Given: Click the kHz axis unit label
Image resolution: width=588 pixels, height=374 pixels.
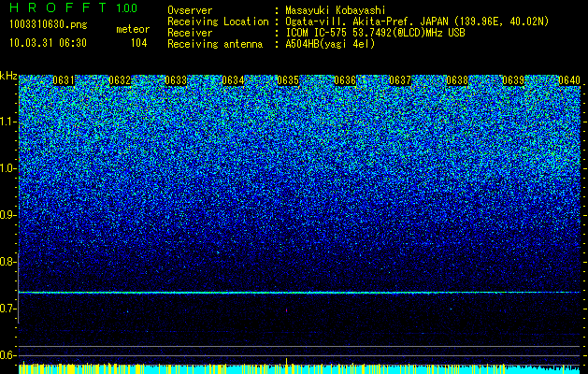Looking at the screenshot, I should [x=8, y=76].
